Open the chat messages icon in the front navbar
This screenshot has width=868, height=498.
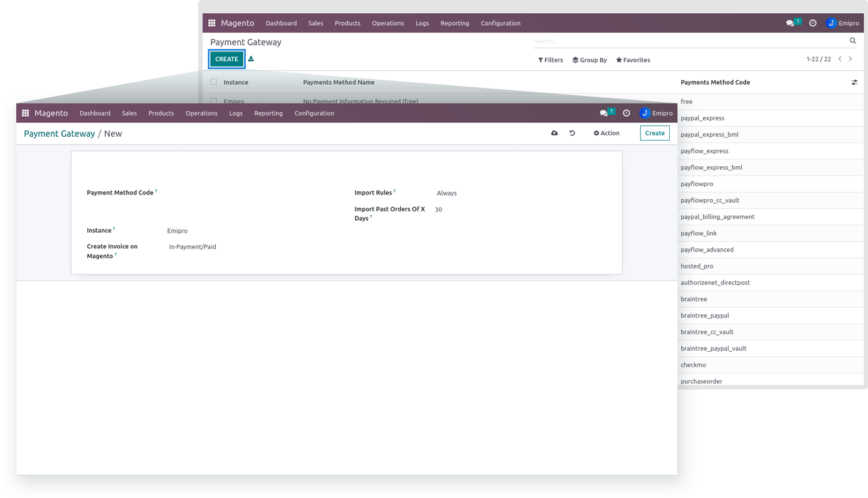(604, 114)
